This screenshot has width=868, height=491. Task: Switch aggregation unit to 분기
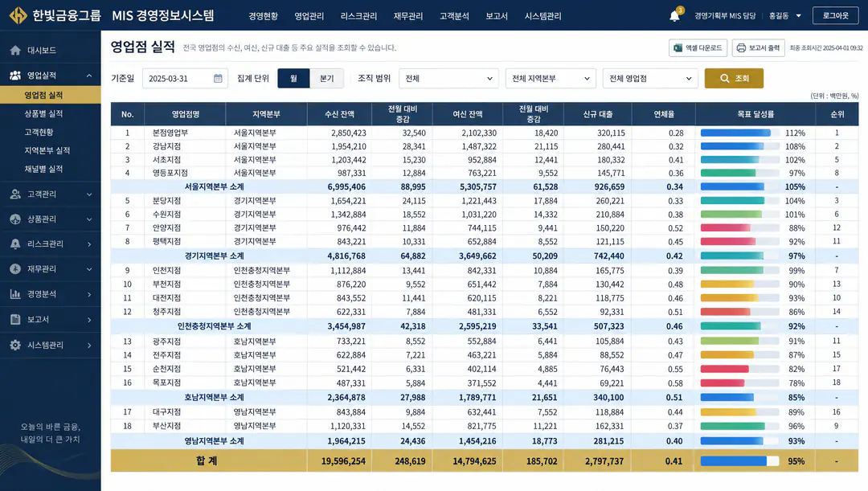pos(326,79)
